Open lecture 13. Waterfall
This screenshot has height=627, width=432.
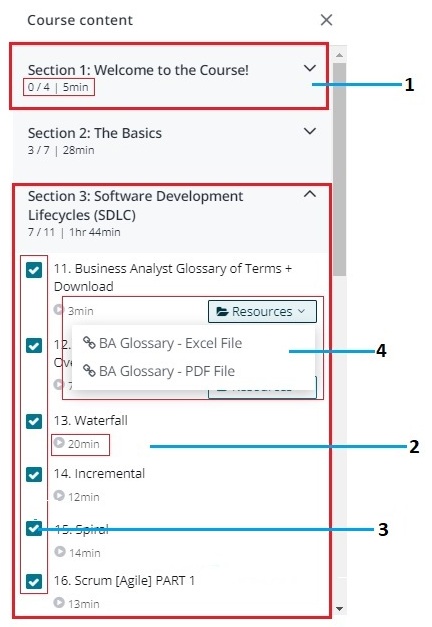click(x=91, y=420)
